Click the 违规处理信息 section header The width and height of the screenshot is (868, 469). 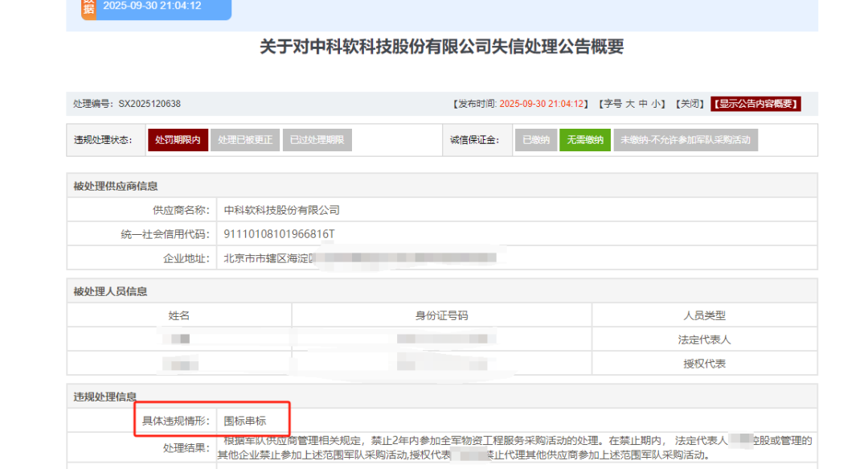click(x=104, y=397)
